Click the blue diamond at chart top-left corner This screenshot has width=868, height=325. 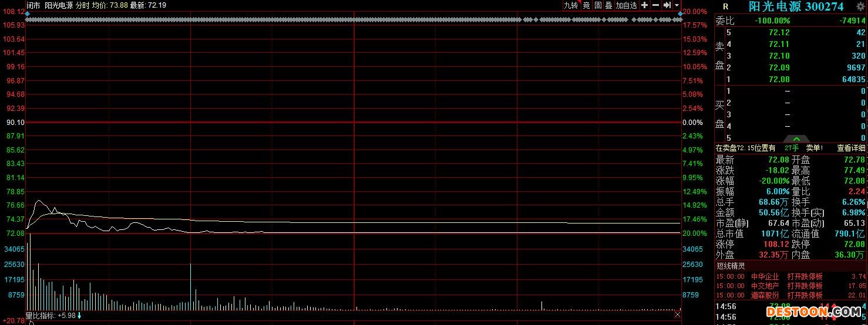click(x=27, y=13)
